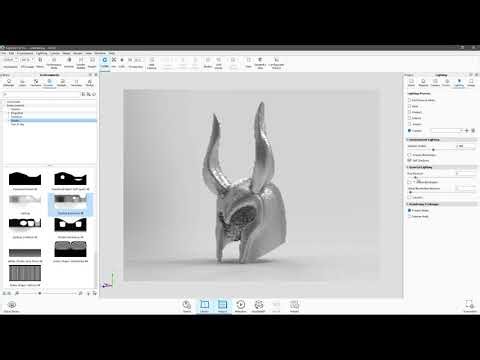Screen dimensions: 480x360
Task: Open the Material tab in Project panel
Action: (x=423, y=83)
